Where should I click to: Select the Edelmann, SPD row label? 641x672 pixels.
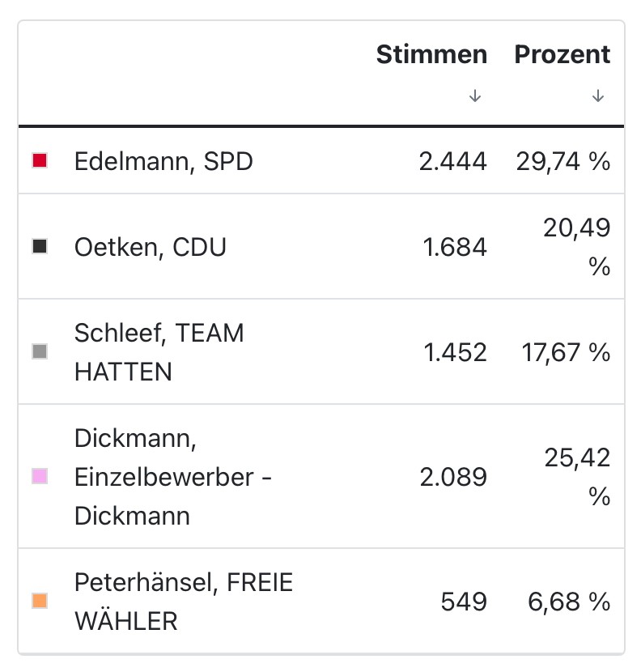(163, 162)
